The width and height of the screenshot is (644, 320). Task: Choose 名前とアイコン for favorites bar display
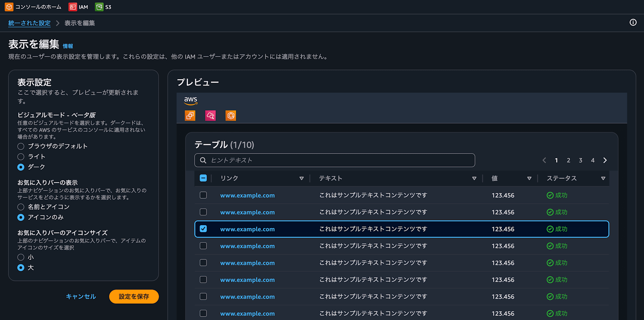pyautogui.click(x=21, y=207)
